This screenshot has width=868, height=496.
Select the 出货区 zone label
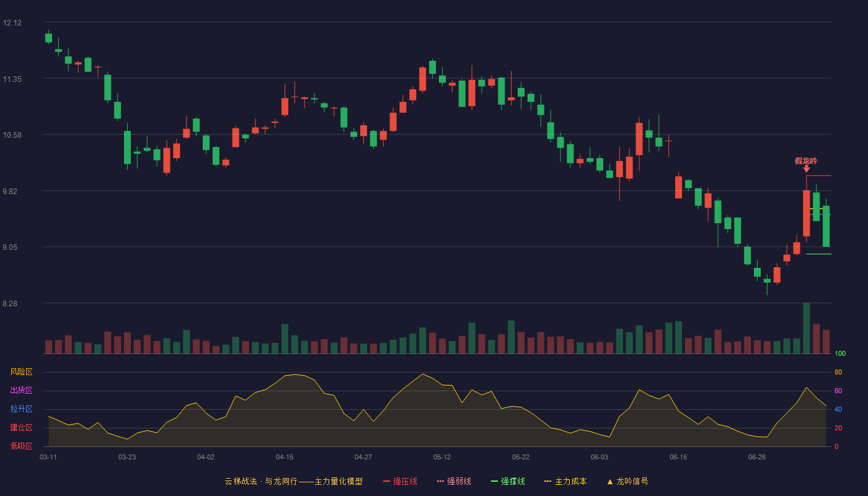pyautogui.click(x=21, y=391)
